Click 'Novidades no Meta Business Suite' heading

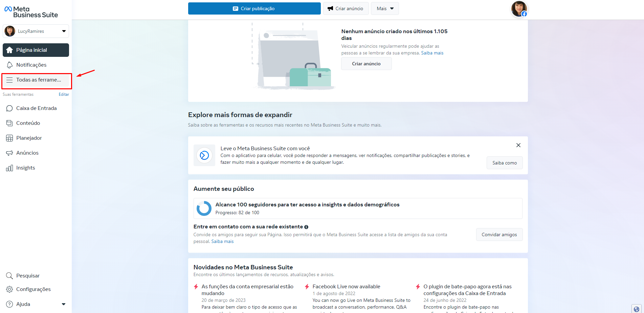[x=243, y=267]
